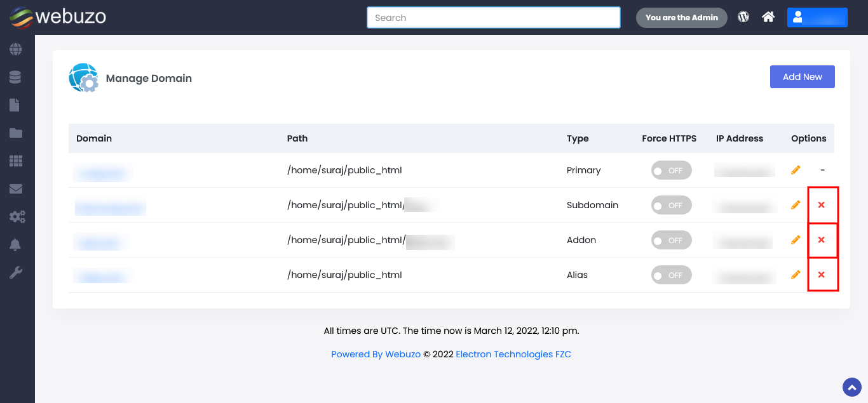Go to home via the house icon
Screen dimensions: 868x403
(x=768, y=17)
